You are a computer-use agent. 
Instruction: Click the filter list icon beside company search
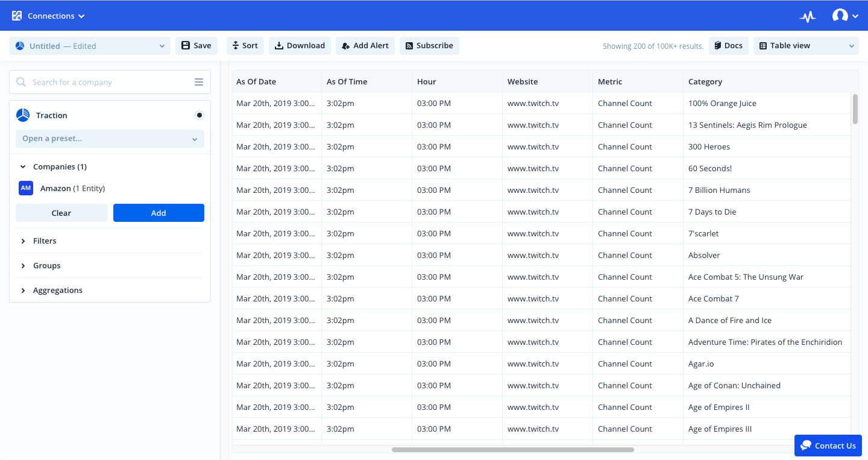(199, 81)
